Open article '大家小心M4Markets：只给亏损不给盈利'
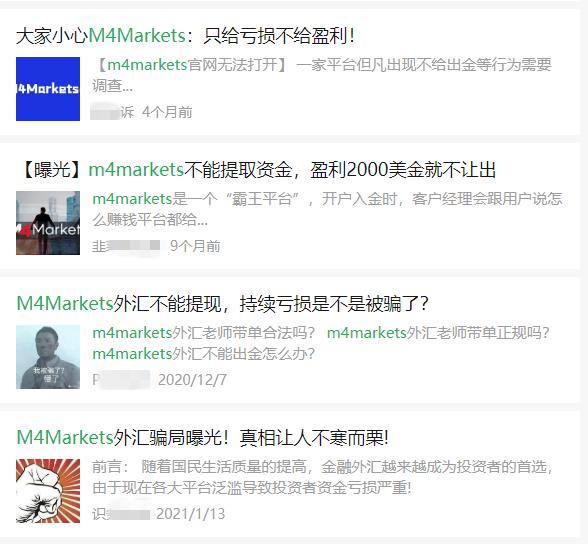This screenshot has width=588, height=544. pyautogui.click(x=185, y=36)
